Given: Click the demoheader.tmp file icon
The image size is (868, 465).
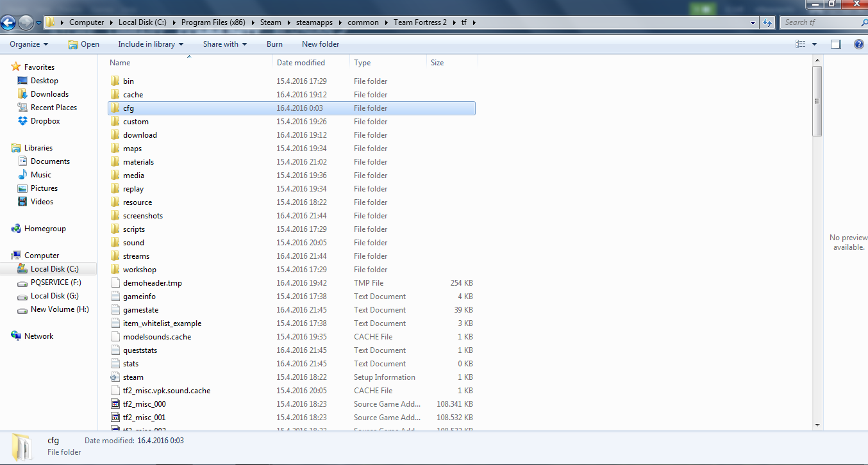Looking at the screenshot, I should coord(115,283).
